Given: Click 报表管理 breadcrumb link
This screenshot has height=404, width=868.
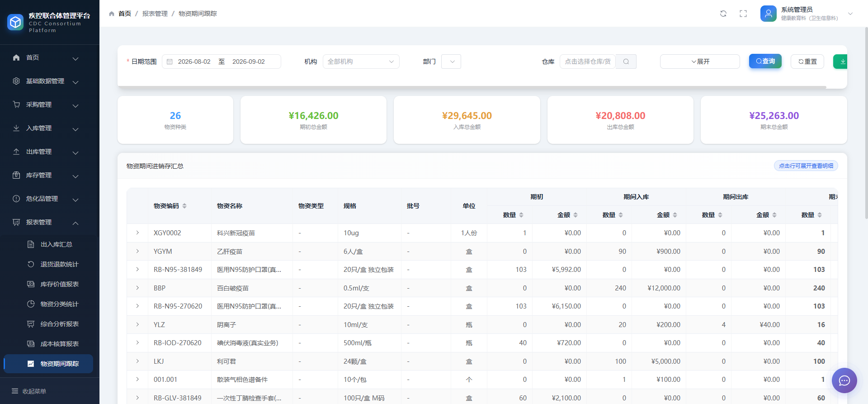Looking at the screenshot, I should point(155,14).
